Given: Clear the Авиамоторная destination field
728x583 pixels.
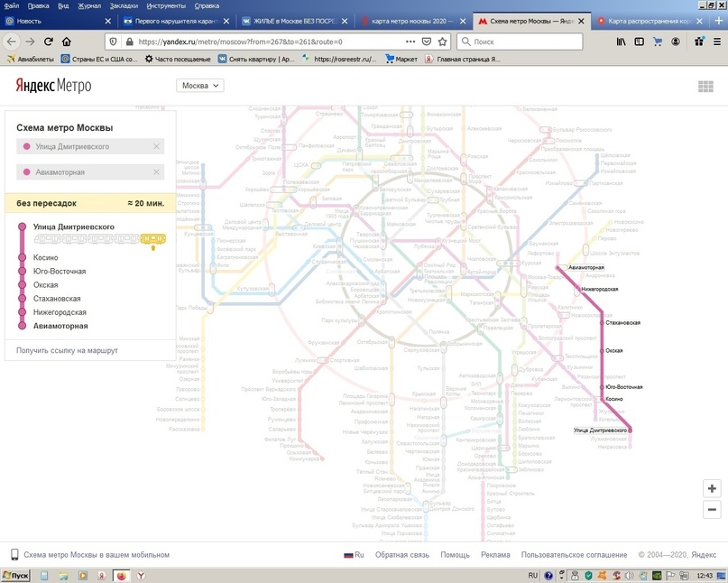Looking at the screenshot, I should 156,171.
